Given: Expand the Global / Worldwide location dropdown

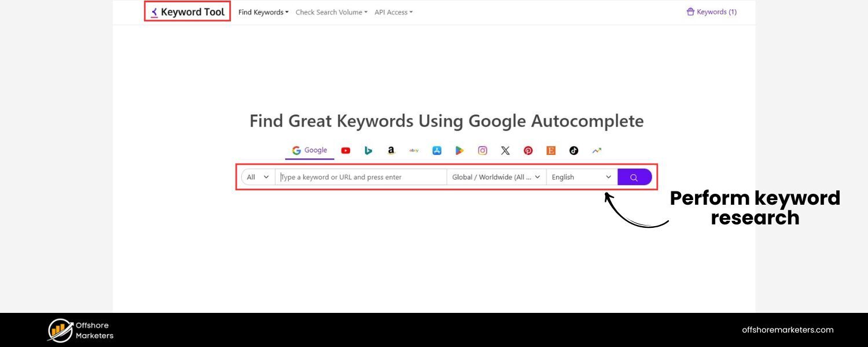Looking at the screenshot, I should 495,177.
